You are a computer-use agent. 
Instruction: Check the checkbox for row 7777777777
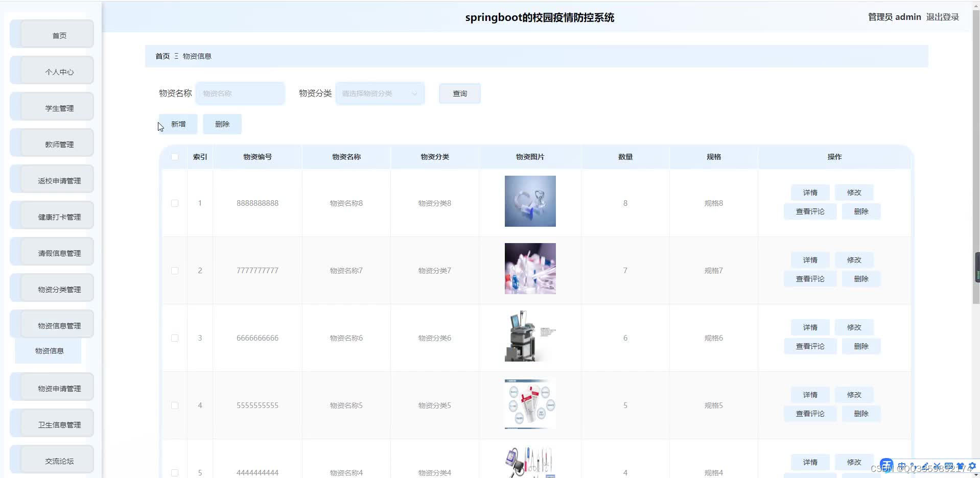click(175, 271)
